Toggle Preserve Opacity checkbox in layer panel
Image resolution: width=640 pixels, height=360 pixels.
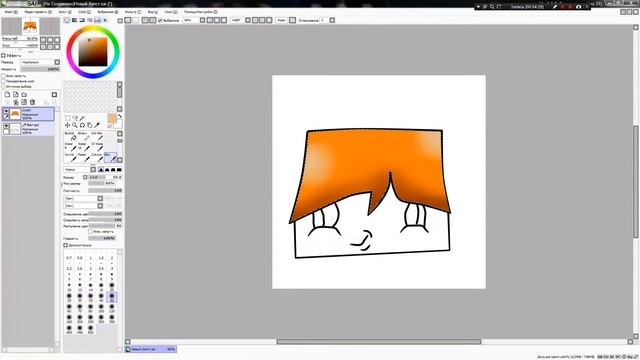click(x=3, y=76)
